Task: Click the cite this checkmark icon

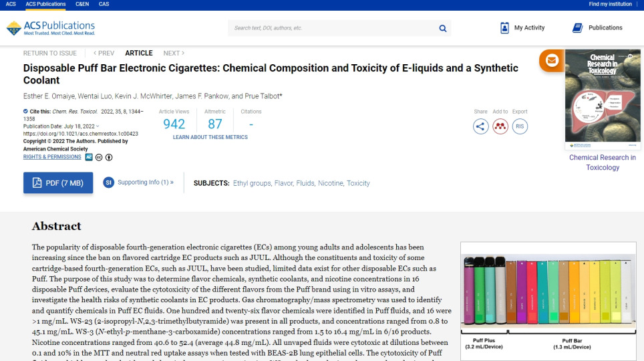Action: (x=25, y=112)
